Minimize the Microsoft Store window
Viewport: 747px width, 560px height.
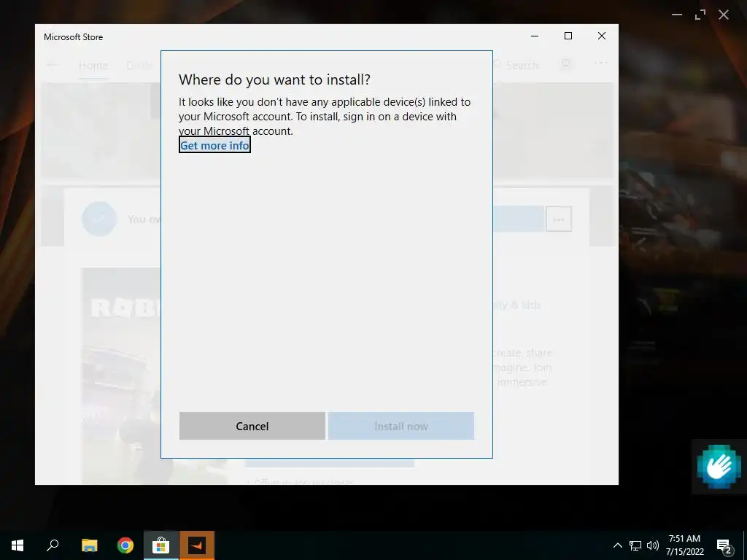(535, 36)
